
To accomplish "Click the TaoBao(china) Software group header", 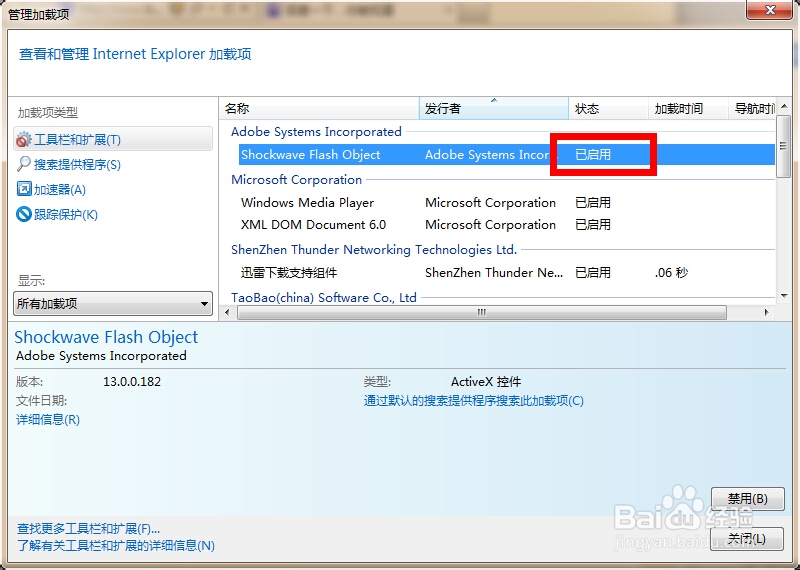I will (323, 298).
